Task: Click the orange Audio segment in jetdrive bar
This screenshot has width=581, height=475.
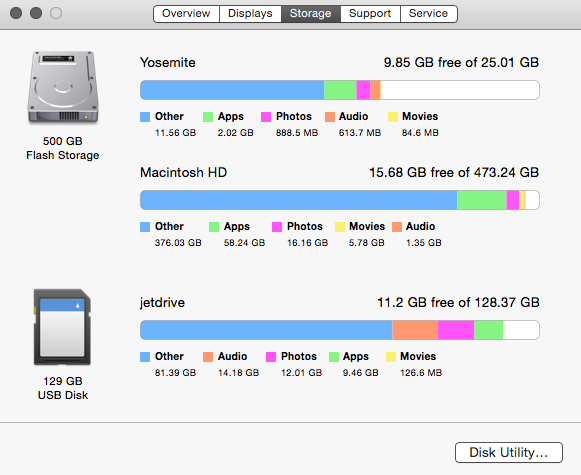Action: click(415, 330)
